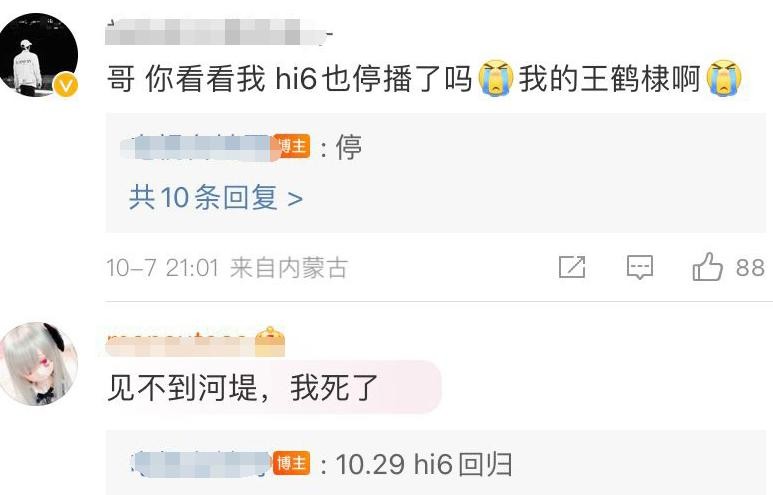Tap the like count 88
773x495 pixels.
750,268
